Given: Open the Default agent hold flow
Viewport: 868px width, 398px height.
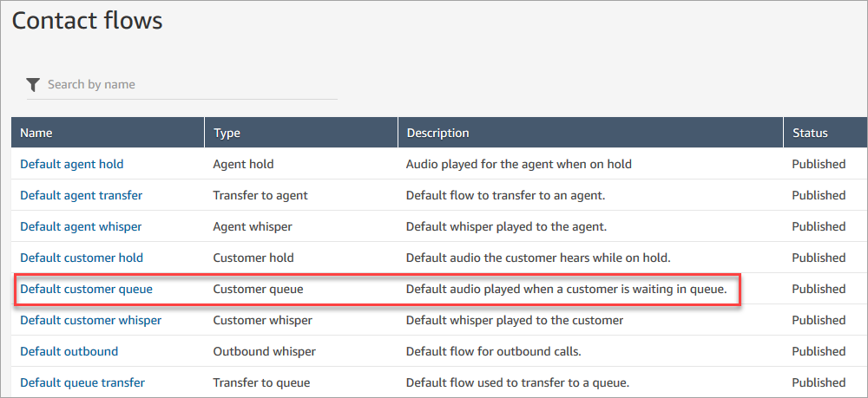Looking at the screenshot, I should coord(72,164).
